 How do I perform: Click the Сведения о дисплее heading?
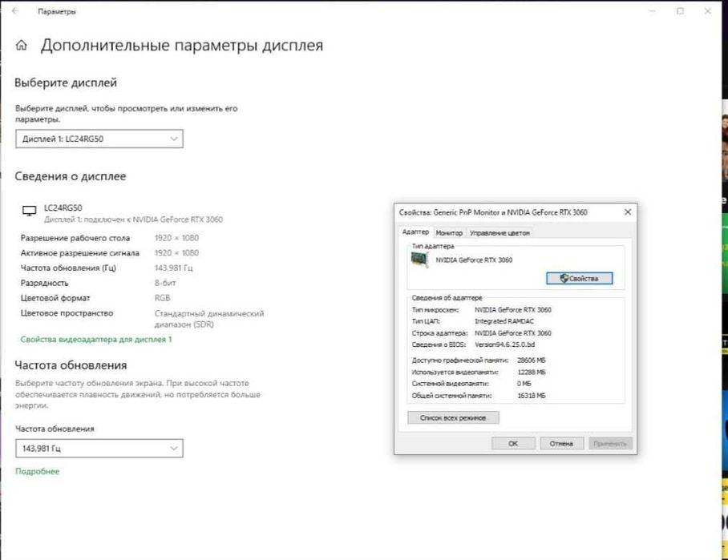click(70, 176)
